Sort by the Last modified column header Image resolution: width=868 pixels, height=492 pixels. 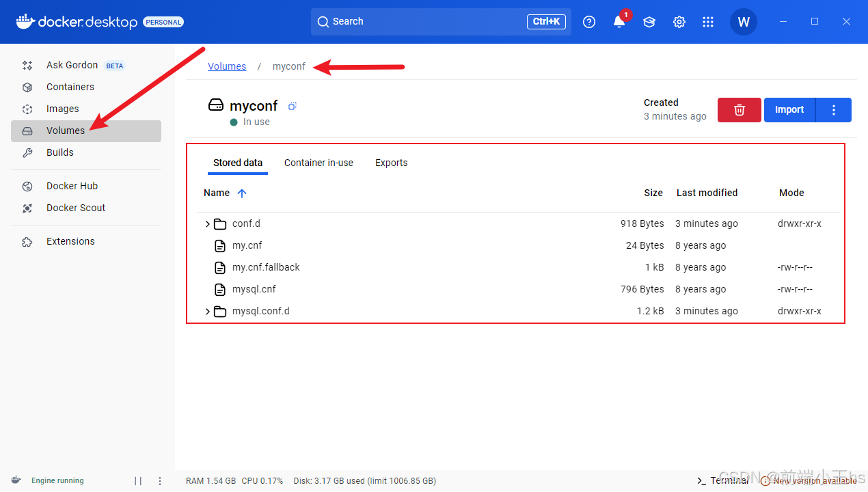tap(707, 193)
